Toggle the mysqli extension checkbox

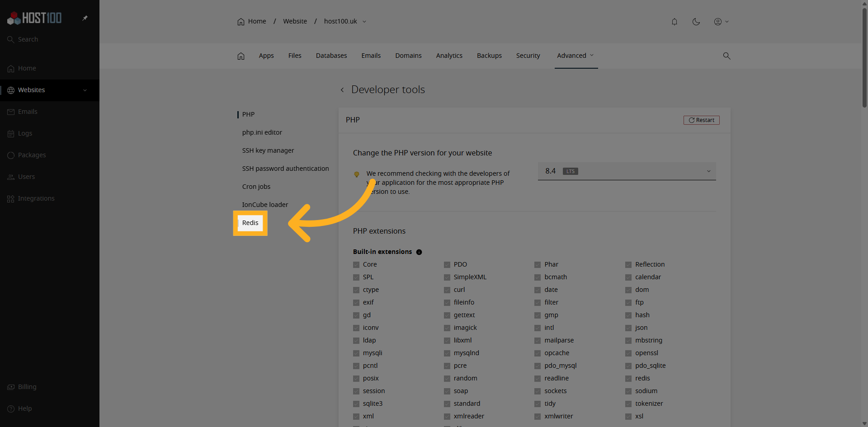pyautogui.click(x=356, y=353)
